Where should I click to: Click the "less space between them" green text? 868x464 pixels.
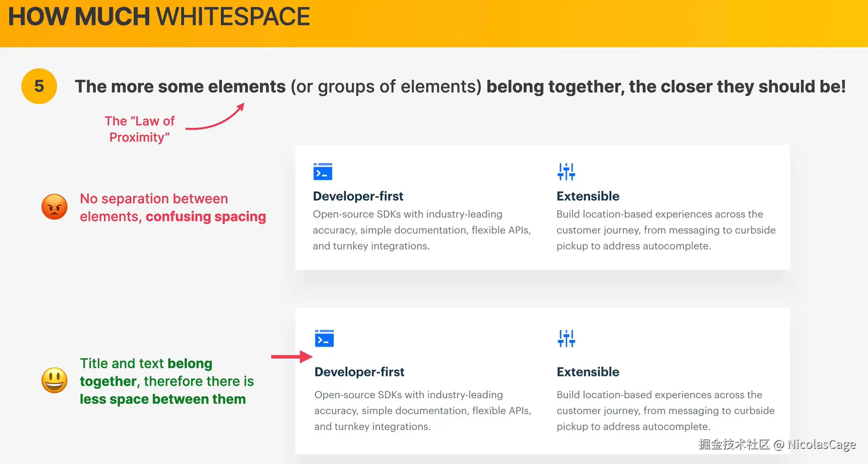point(163,399)
